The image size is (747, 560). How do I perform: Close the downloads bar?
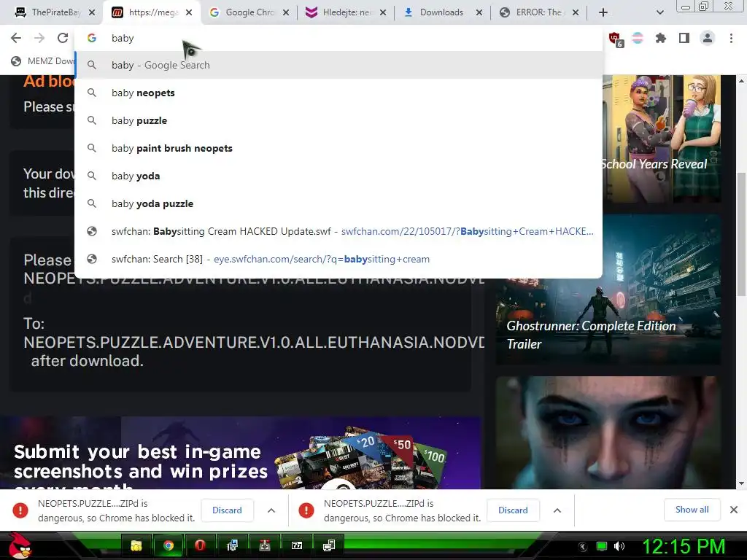pyautogui.click(x=734, y=510)
